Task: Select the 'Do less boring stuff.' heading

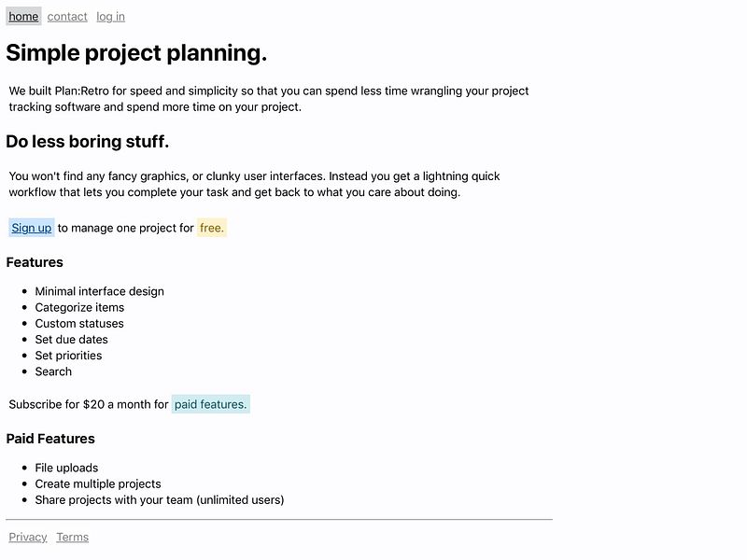Action: click(87, 142)
